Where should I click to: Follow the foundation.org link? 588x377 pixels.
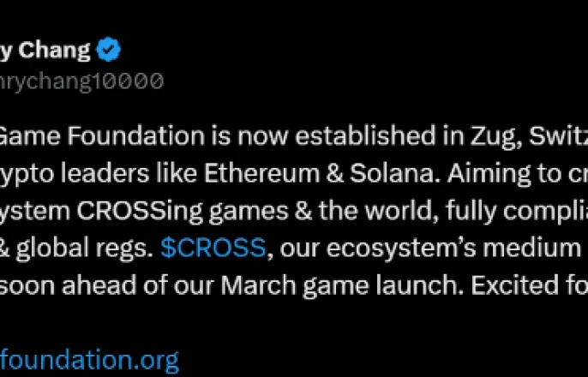[89, 360]
